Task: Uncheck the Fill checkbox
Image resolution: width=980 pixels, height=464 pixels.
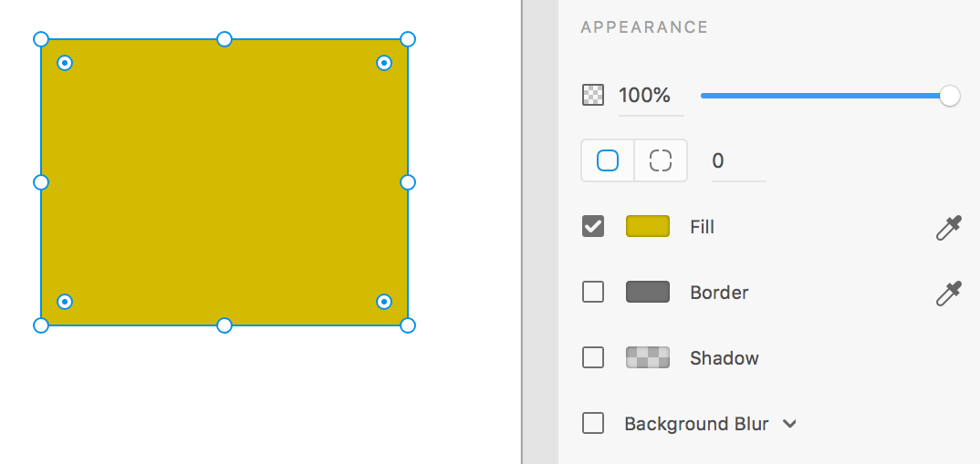Action: 592,226
